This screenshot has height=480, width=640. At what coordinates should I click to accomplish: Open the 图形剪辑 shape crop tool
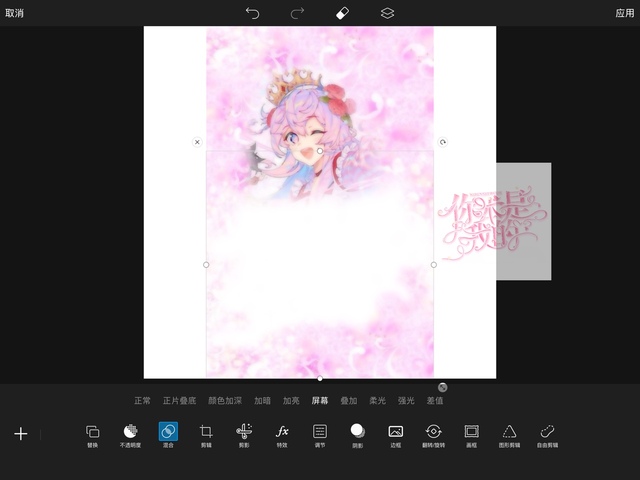pyautogui.click(x=509, y=436)
